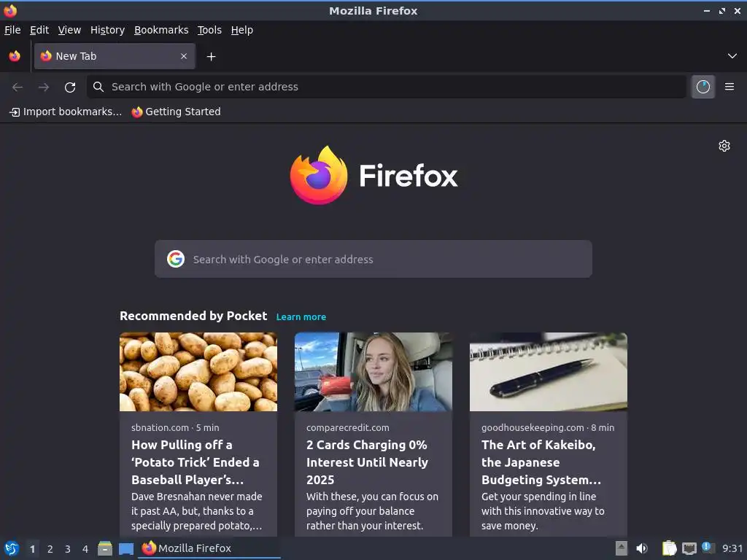The height and width of the screenshot is (560, 747).
Task: Open 'The Art of Kakeibo' article headline
Action: pos(541,462)
